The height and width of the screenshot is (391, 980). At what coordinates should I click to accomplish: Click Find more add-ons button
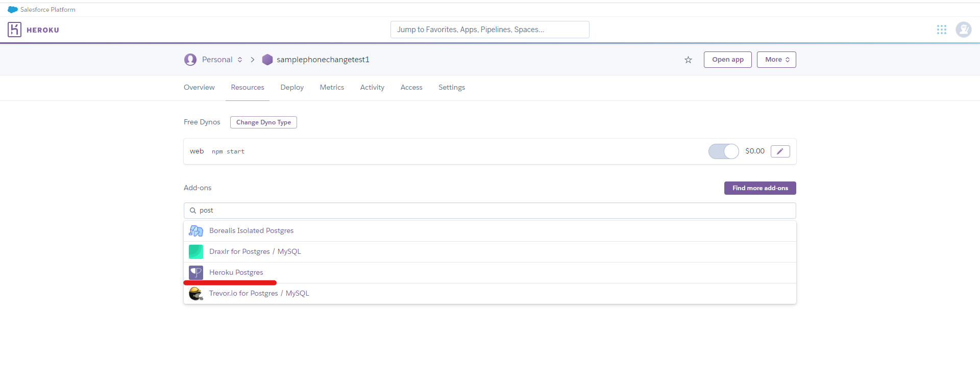click(760, 188)
